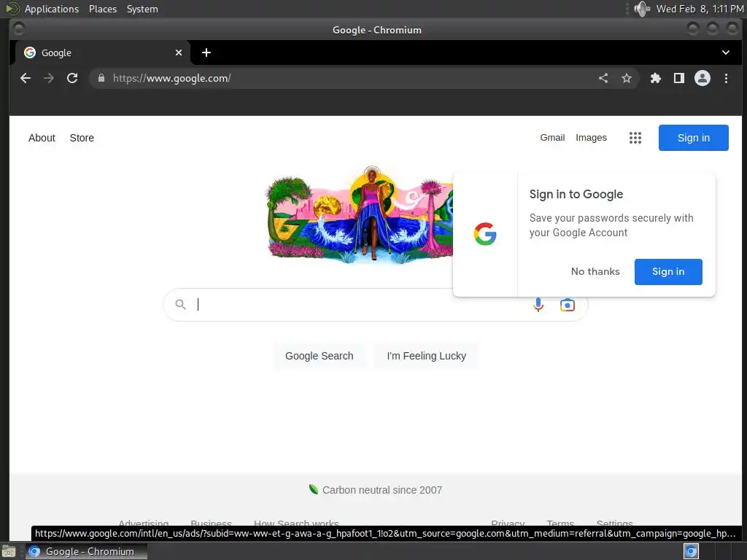
Task: Click the magnifier icon in search box
Action: [x=180, y=304]
